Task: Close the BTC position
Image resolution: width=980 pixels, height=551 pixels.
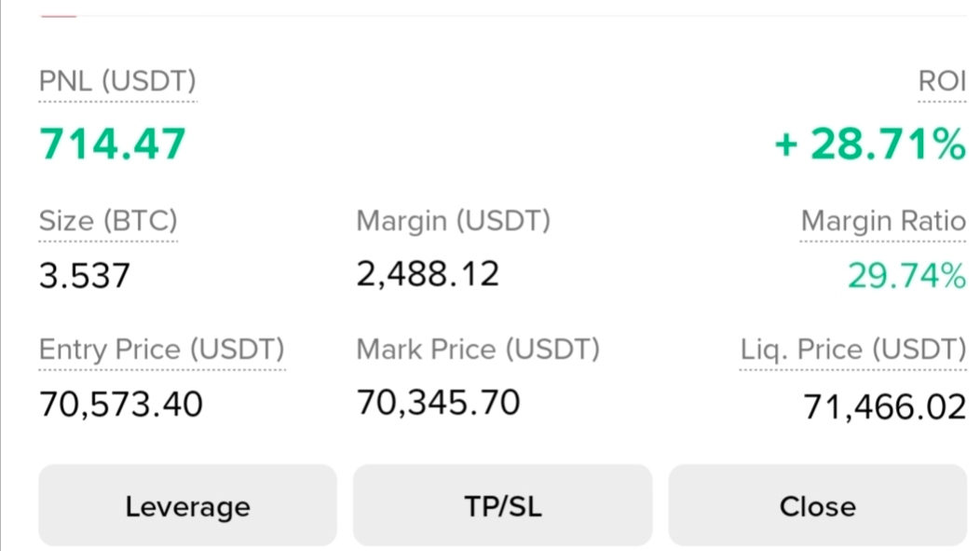Action: 818,505
